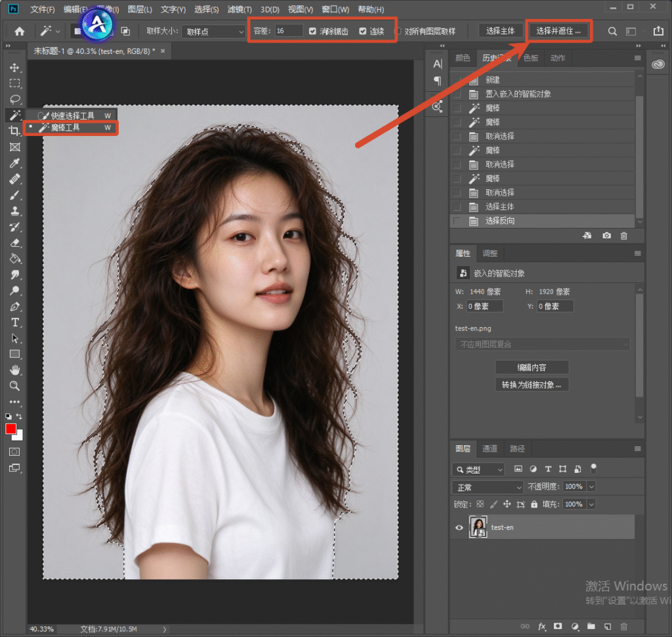Viewport: 672px width, 637px height.
Task: Toggle Quick Mask mode icon
Action: tap(14, 452)
